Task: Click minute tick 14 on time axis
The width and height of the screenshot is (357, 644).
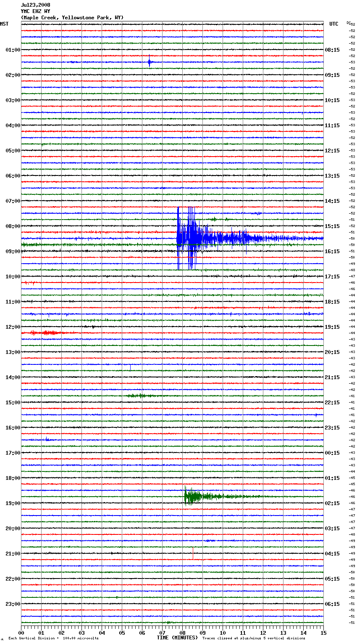Action: [x=304, y=633]
